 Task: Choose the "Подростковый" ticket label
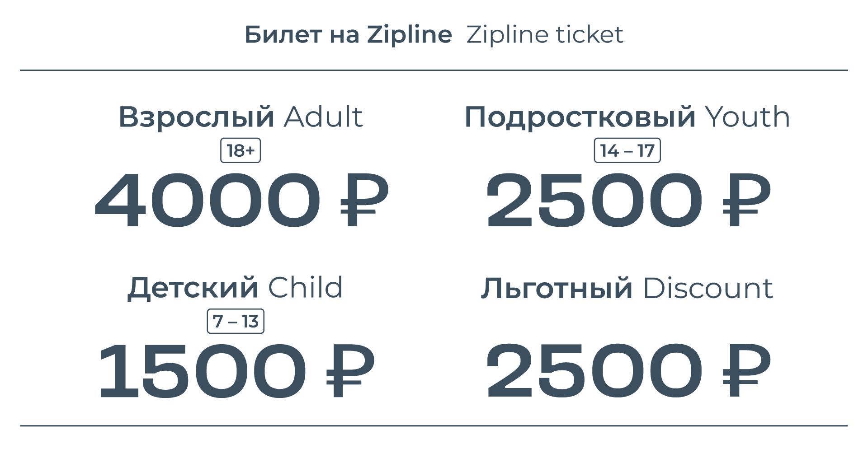[580, 117]
